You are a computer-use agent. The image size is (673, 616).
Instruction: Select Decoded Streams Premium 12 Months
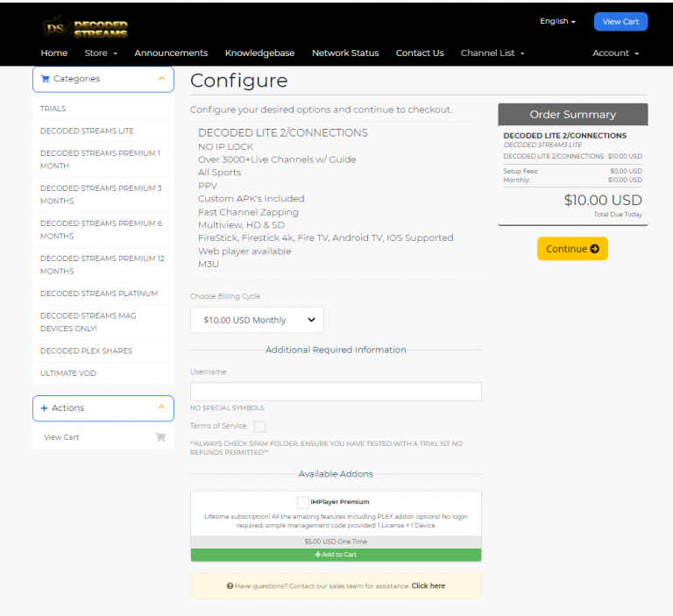click(103, 265)
